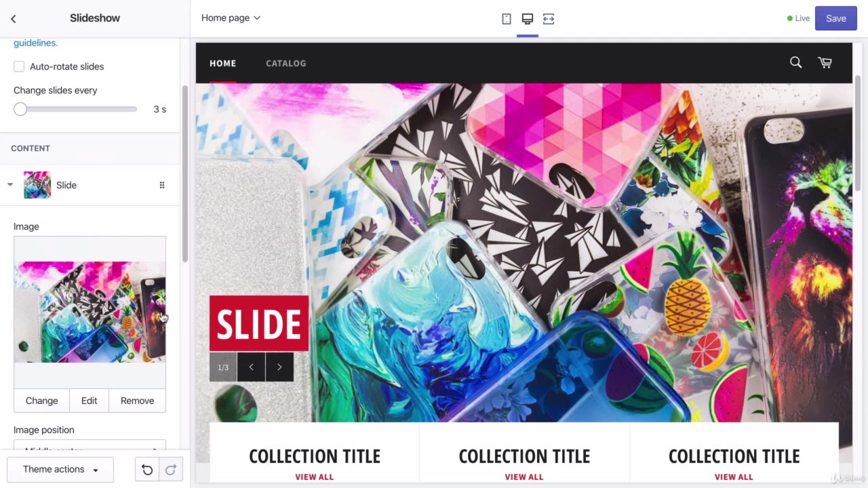868x488 pixels.
Task: Enable Auto-rotate slides checkbox
Action: click(19, 66)
